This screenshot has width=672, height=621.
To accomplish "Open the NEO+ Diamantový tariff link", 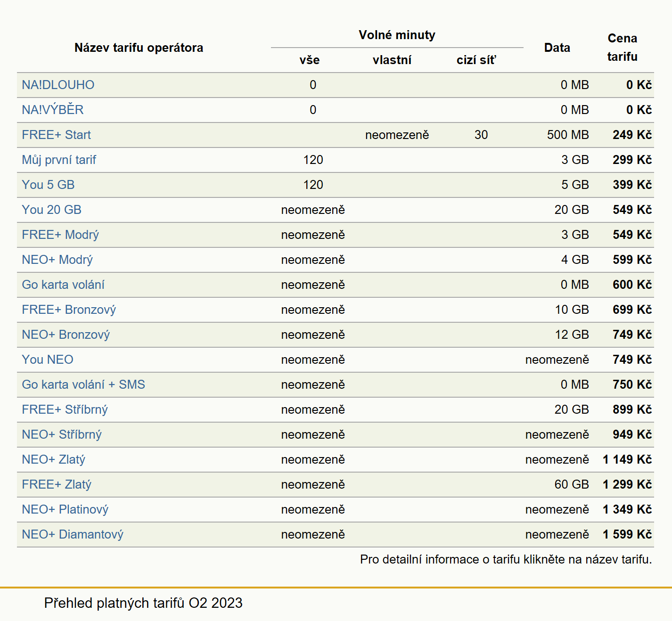I will click(x=73, y=534).
